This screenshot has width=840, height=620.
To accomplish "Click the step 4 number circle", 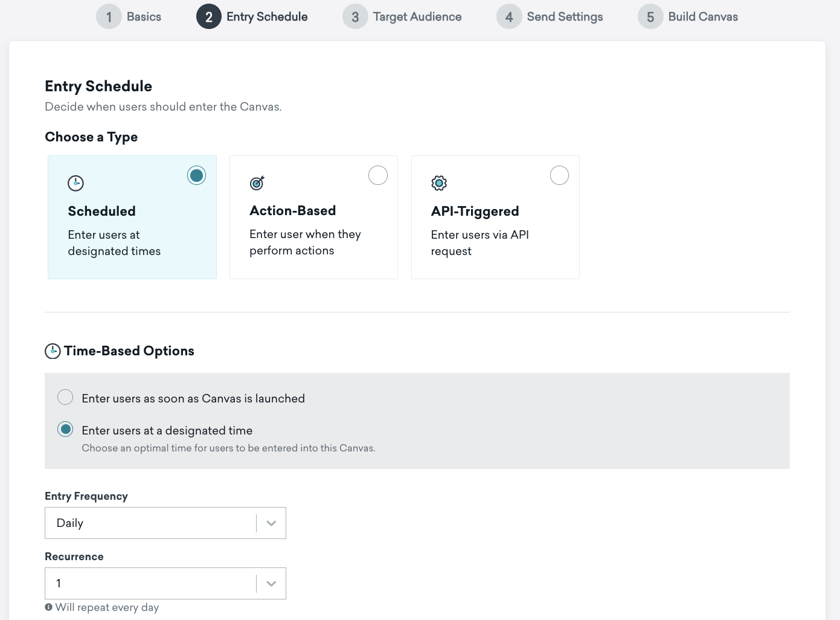I will [x=509, y=17].
